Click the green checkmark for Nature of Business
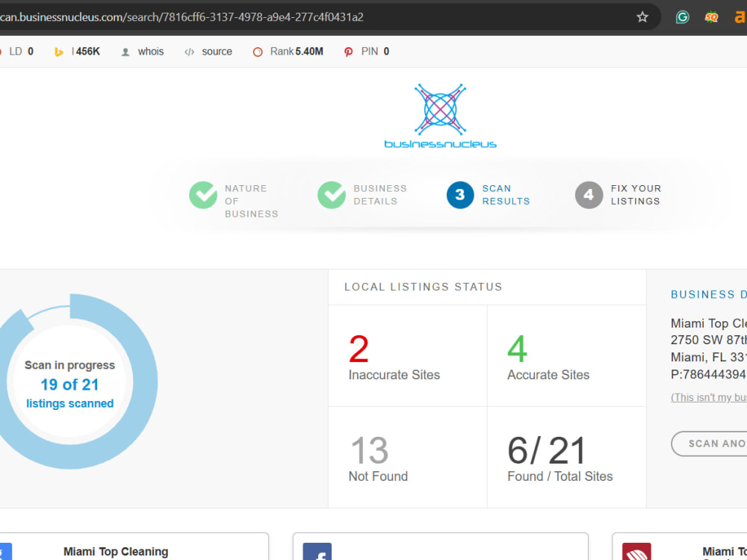 (x=203, y=195)
